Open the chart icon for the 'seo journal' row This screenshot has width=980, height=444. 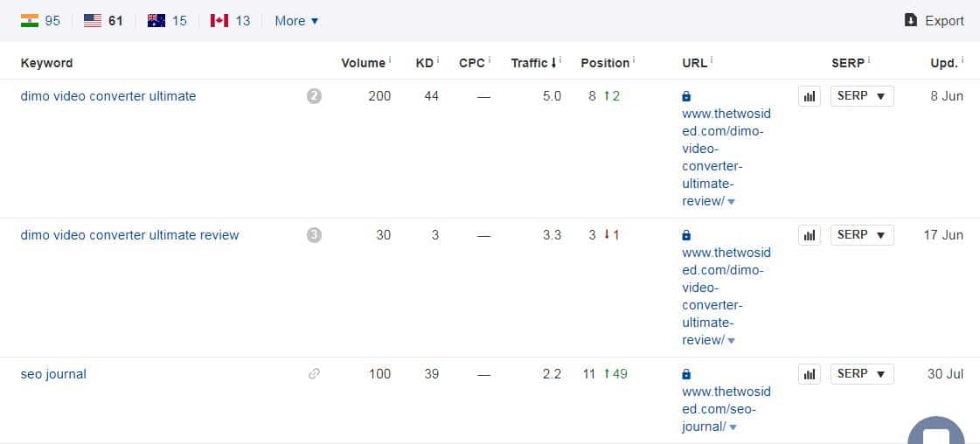810,374
